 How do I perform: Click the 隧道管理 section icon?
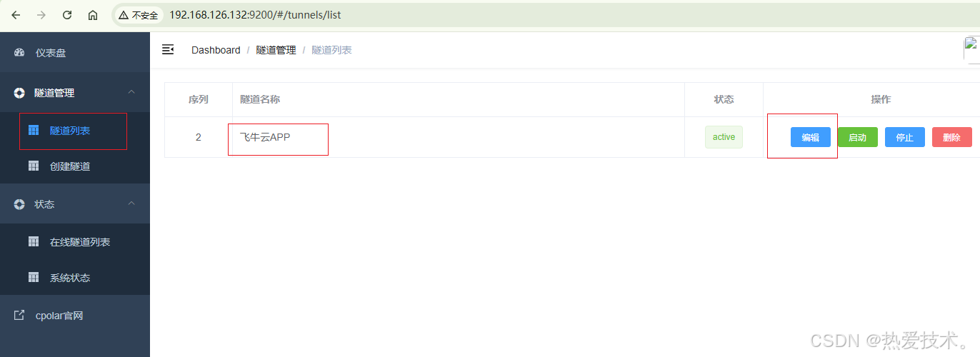point(19,93)
